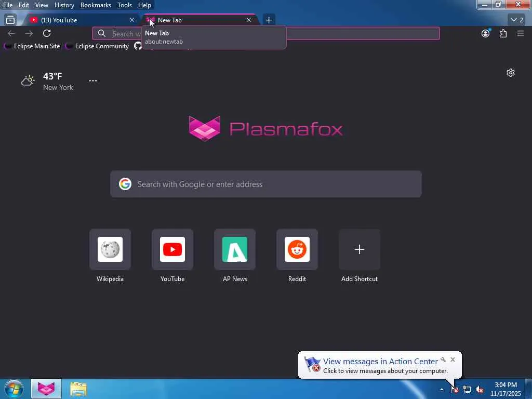This screenshot has width=532, height=399.
Task: Open the GitHub bookmark icon
Action: click(137, 46)
